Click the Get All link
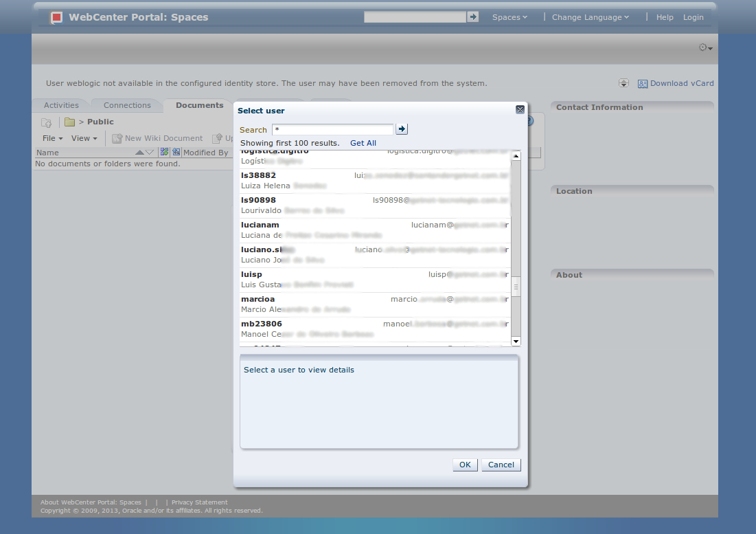 [363, 143]
